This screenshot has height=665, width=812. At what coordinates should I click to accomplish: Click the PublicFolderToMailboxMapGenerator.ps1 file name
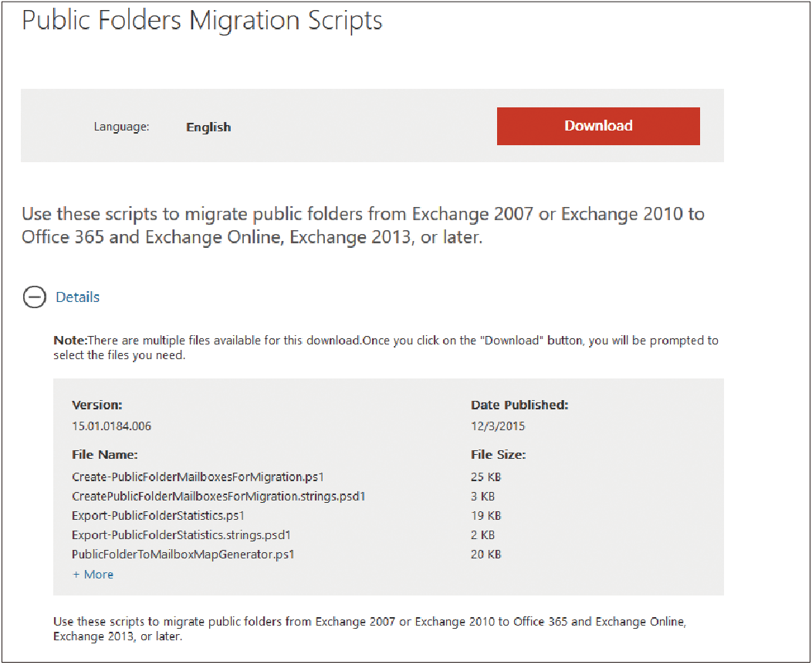click(x=183, y=555)
